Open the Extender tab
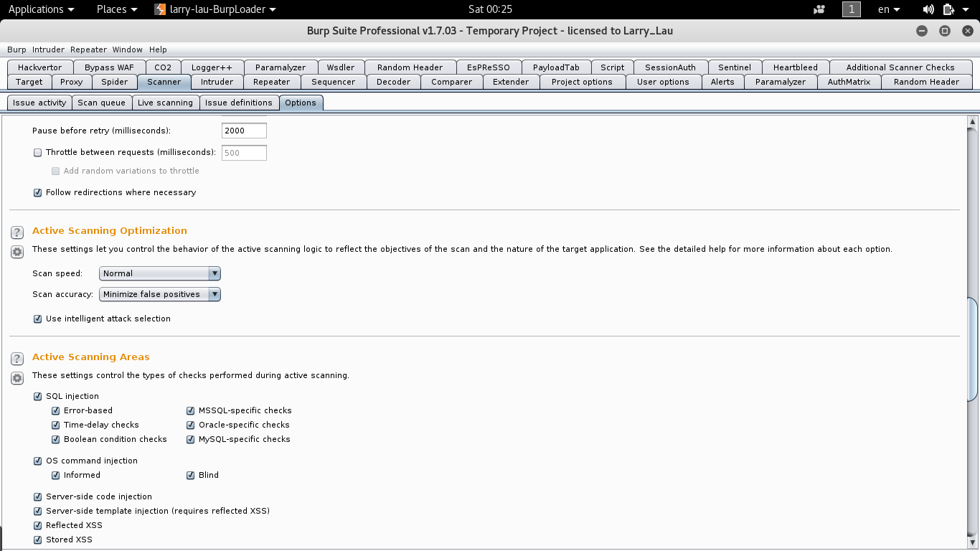Viewport: 980px width, 551px height. pos(511,82)
